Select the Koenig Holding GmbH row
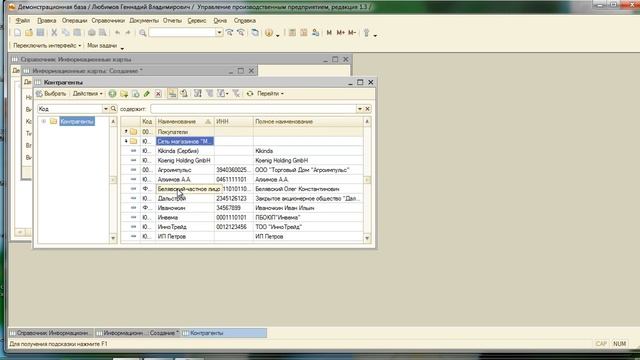The height and width of the screenshot is (360, 640). (242, 160)
